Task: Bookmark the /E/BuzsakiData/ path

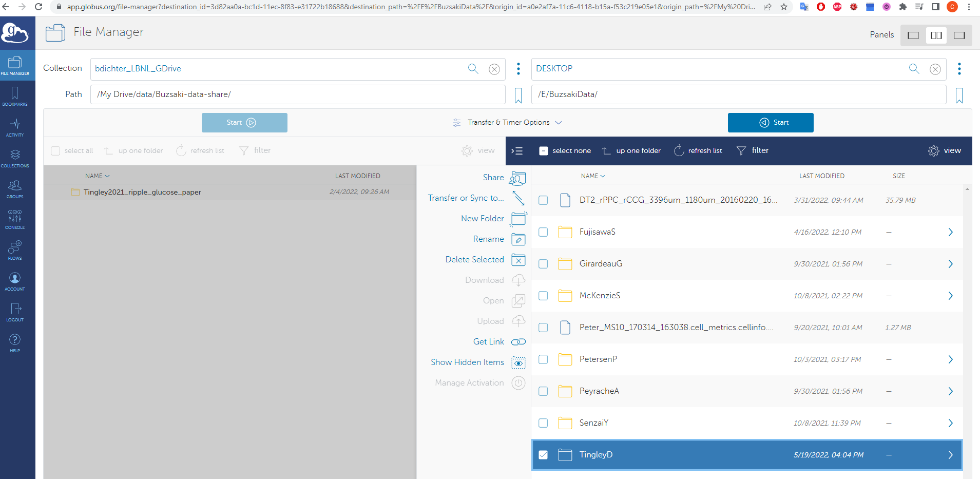Action: [x=959, y=95]
